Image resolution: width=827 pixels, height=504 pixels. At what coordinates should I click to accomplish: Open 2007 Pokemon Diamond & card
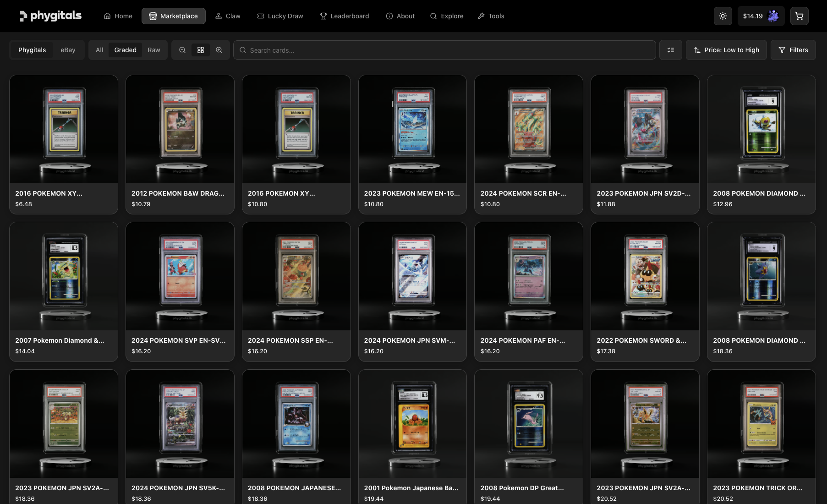pyautogui.click(x=64, y=292)
